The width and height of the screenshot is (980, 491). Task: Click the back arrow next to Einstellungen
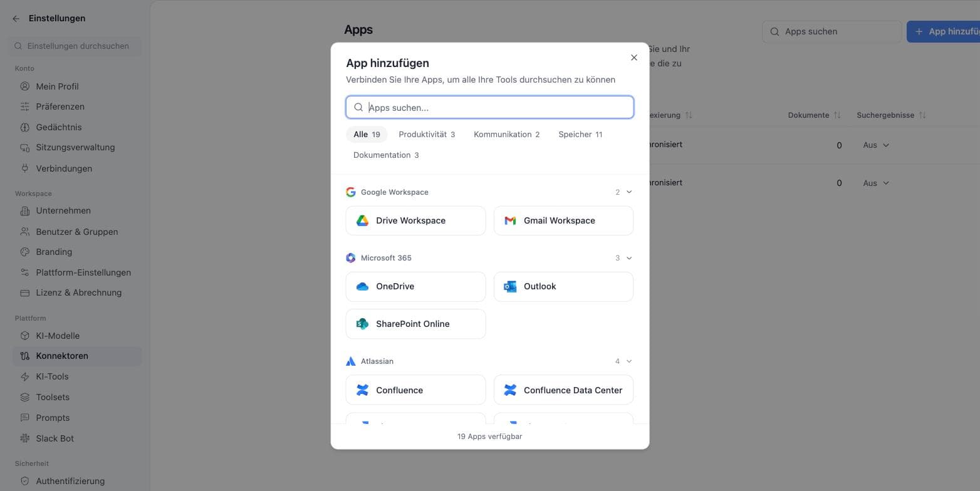tap(16, 19)
